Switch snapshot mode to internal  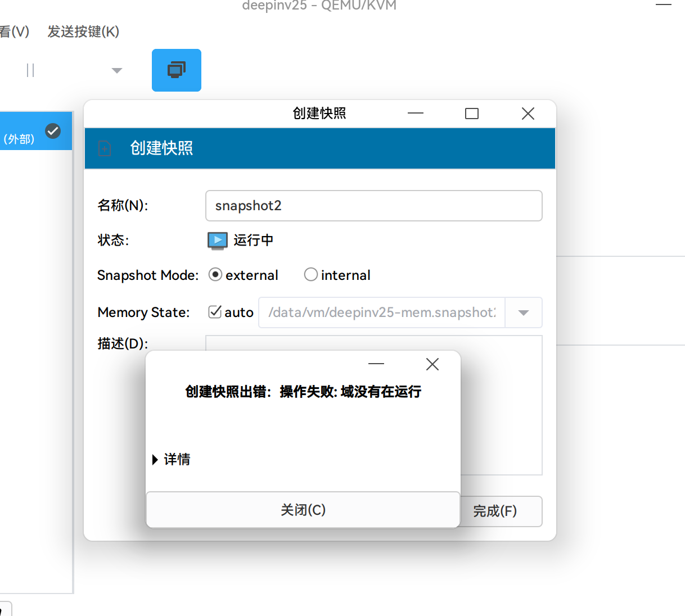point(311,274)
